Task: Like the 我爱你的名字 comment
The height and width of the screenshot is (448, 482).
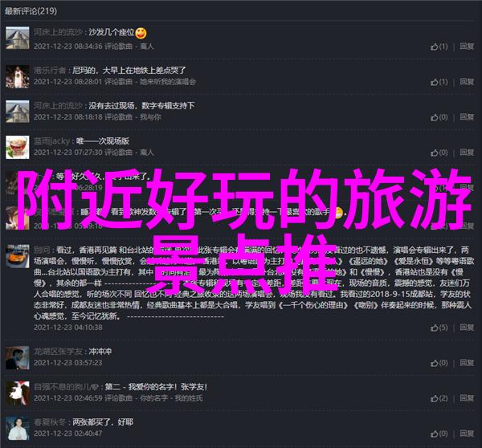Action: pos(439,398)
